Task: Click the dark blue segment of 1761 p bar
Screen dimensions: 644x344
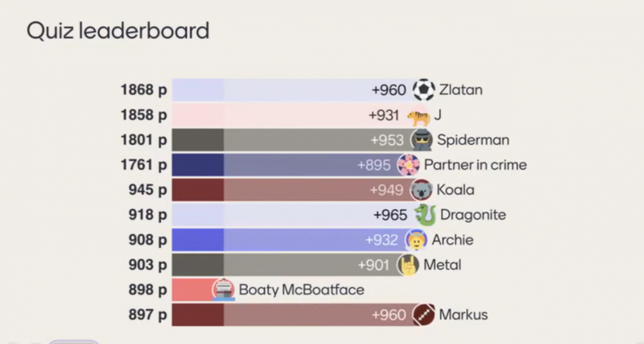Action: click(x=198, y=165)
